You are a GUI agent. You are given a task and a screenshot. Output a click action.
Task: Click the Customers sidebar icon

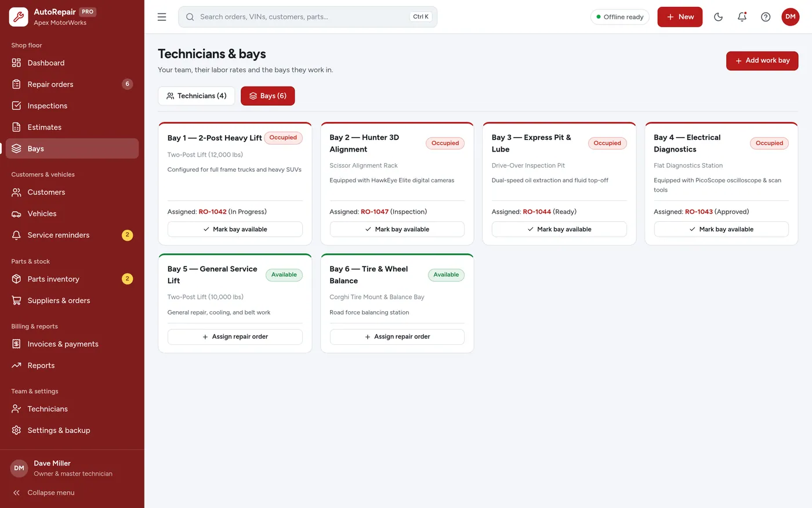(x=16, y=192)
